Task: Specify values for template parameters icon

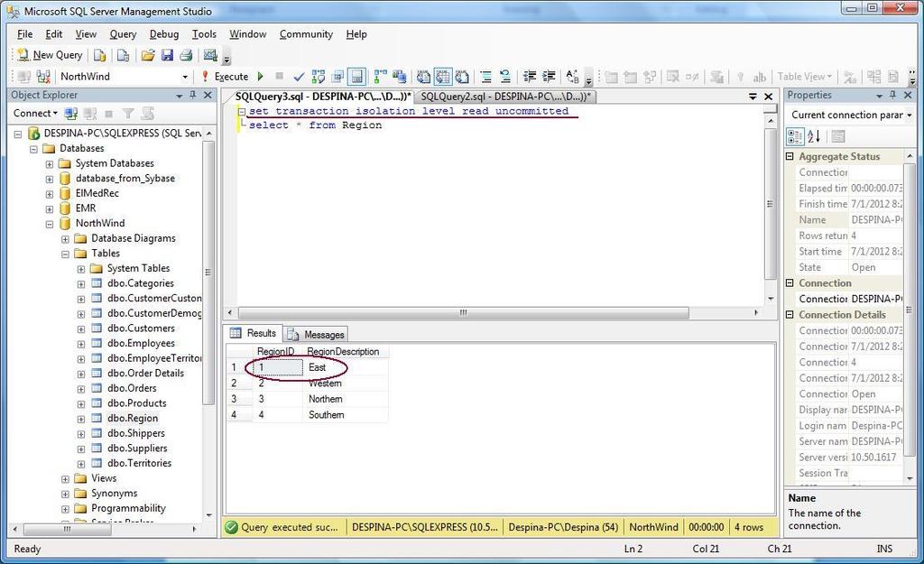Action: tap(572, 77)
